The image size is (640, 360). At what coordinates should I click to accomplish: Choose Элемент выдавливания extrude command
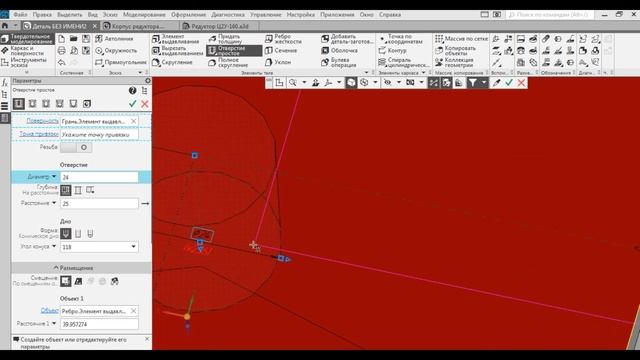pos(176,39)
